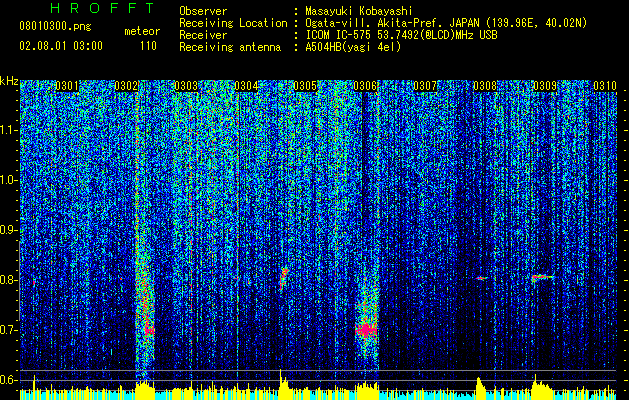
Task: Click the 0.9 frequency axis label
Action: pos(9,230)
